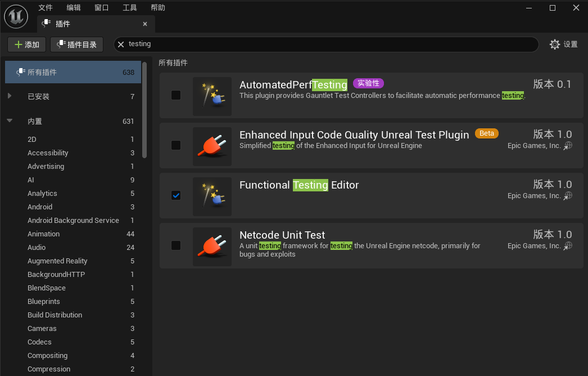The width and height of the screenshot is (588, 376).
Task: Select the Compression category
Action: click(x=73, y=369)
